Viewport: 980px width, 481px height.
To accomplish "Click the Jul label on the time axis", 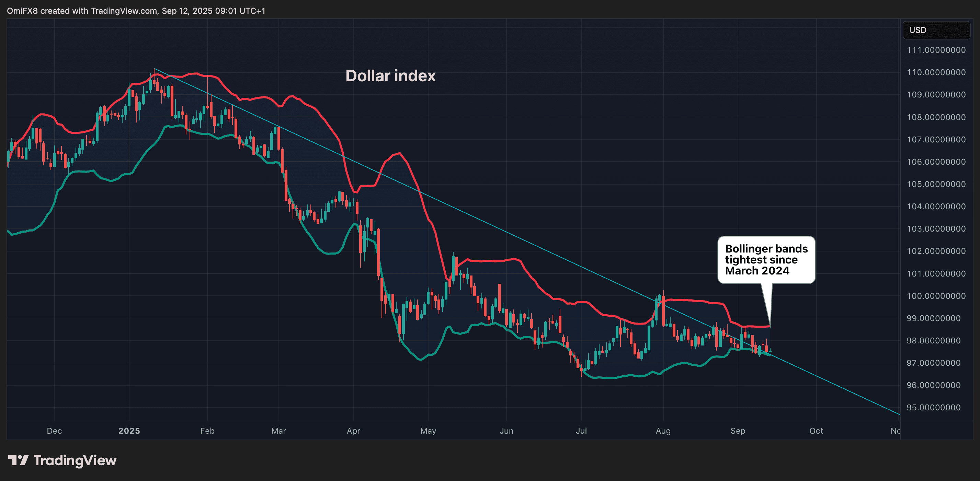I will 581,431.
